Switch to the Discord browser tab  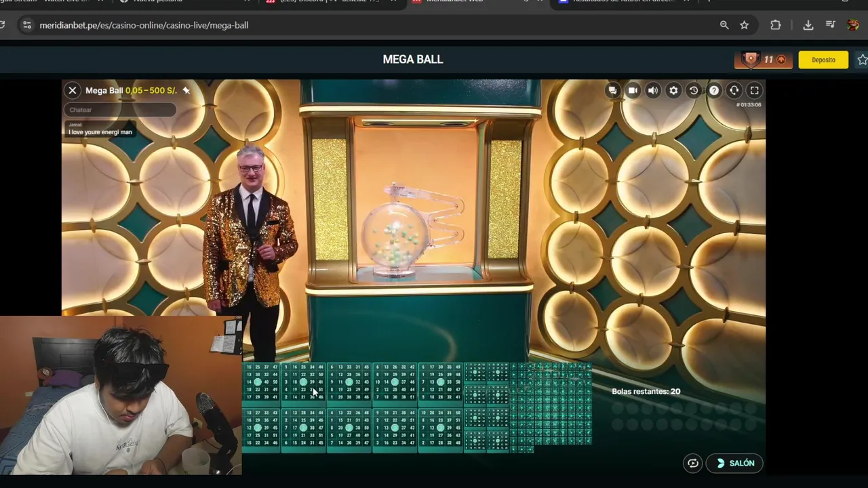click(332, 2)
